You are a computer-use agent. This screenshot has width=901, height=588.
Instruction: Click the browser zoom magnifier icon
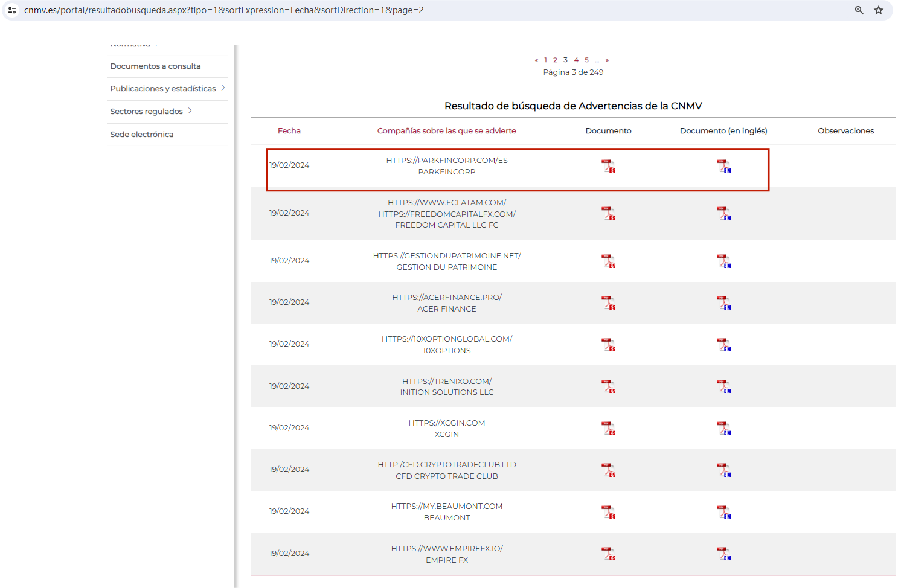click(859, 10)
